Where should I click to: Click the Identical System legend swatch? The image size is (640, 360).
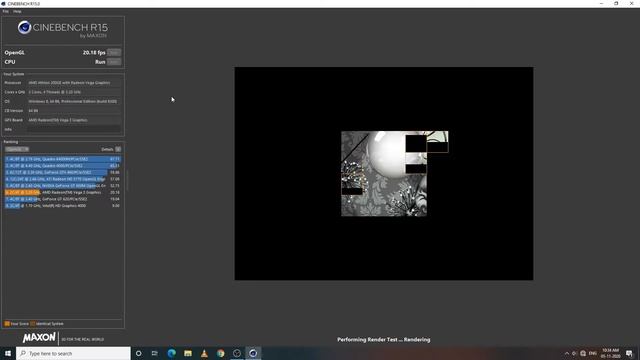tap(33, 324)
